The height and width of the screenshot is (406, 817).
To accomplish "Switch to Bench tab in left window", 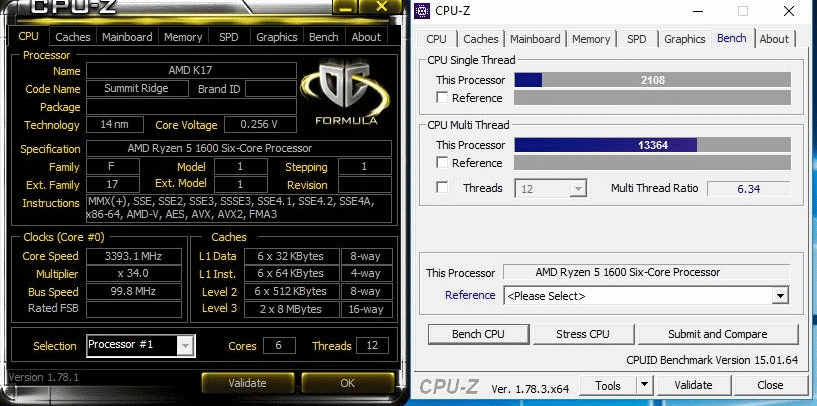I will (x=324, y=37).
